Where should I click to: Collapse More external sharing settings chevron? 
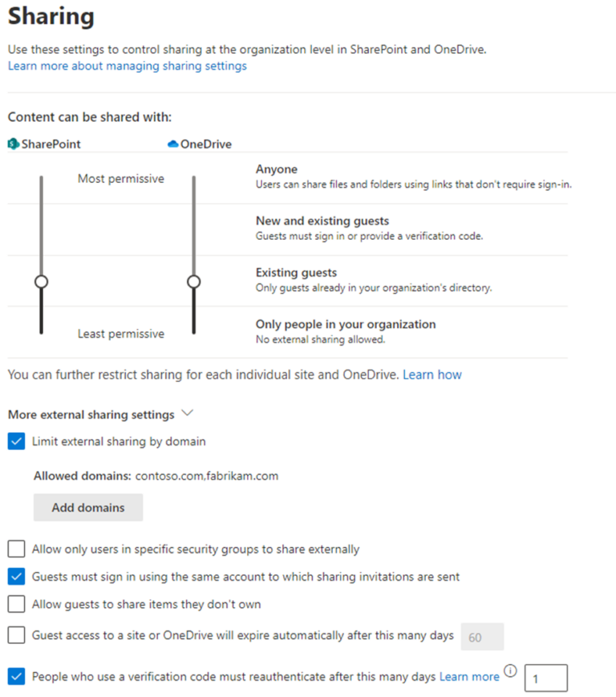click(x=188, y=414)
